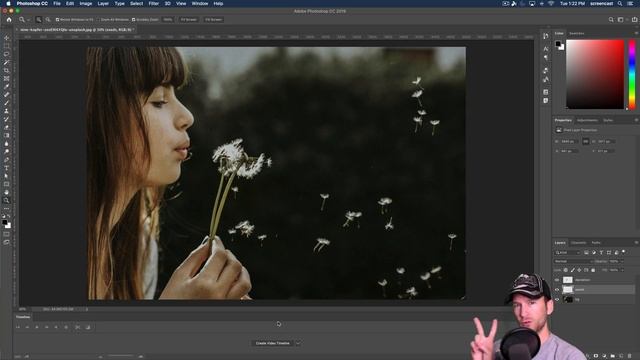Image resolution: width=640 pixels, height=360 pixels.
Task: Open the Create Video Timeline dropdown arrow
Action: click(298, 343)
